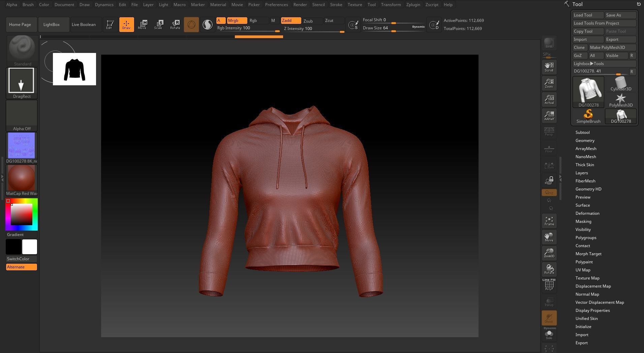This screenshot has height=353, width=644.
Task: Click the AAHalf icon
Action: (x=549, y=115)
